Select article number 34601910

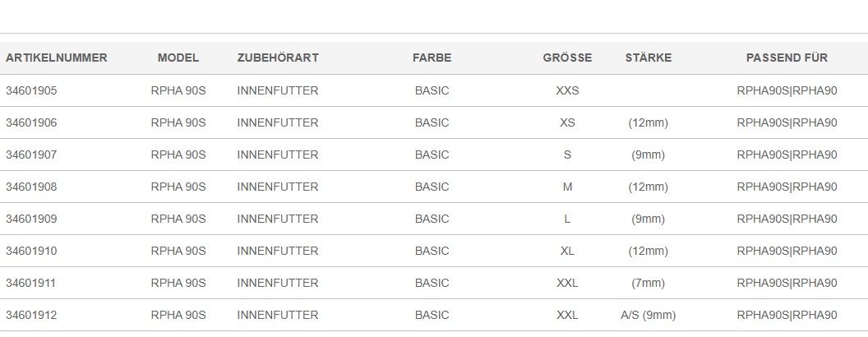pos(31,252)
